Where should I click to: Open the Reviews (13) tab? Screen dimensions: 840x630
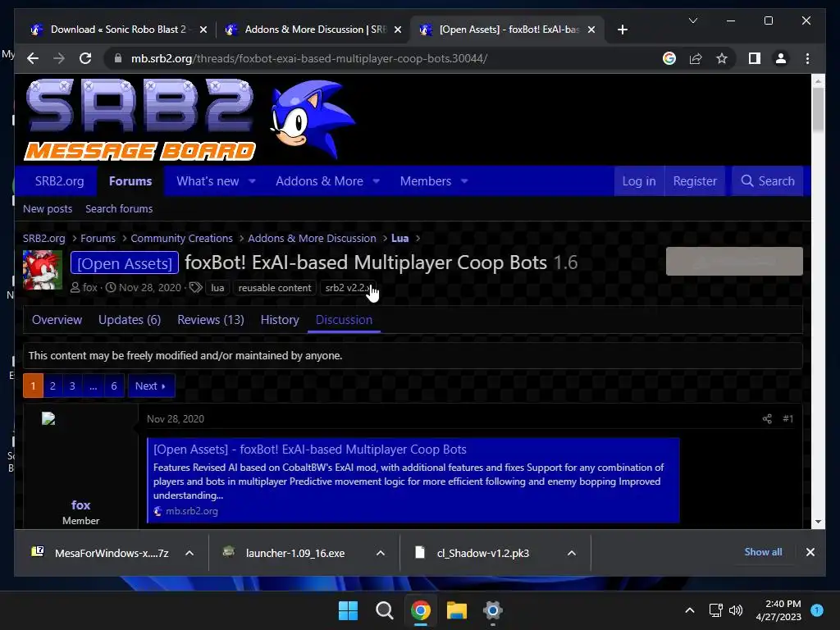[x=211, y=320]
